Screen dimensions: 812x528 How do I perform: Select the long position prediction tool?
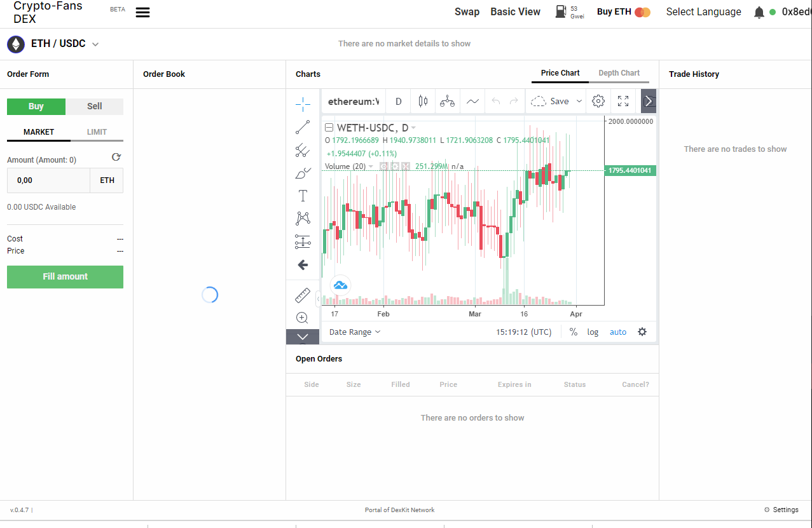click(303, 241)
